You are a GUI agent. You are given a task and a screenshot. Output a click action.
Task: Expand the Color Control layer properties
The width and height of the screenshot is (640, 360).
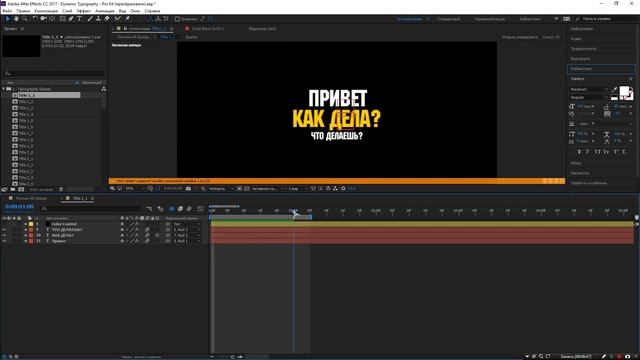[x=26, y=224]
